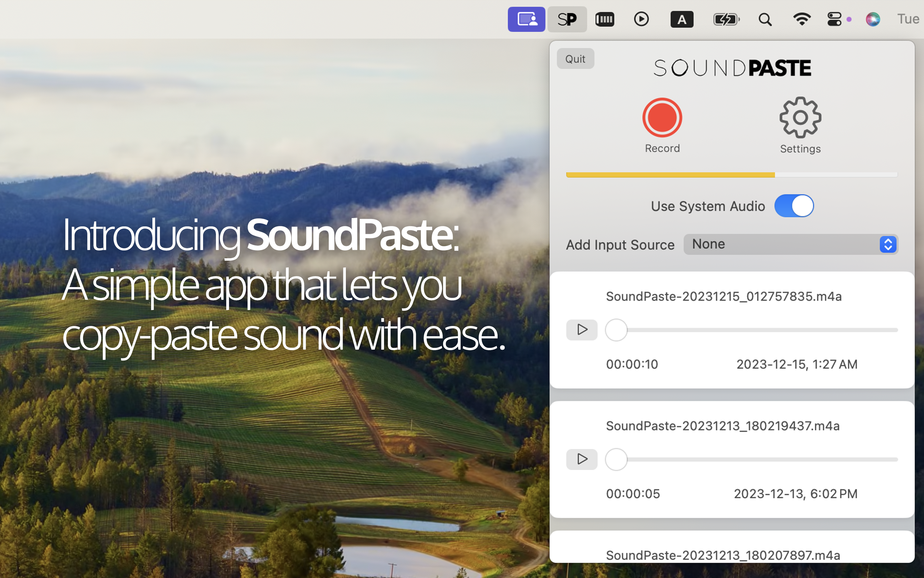Expand the Add Input Source dropdown

pos(791,244)
